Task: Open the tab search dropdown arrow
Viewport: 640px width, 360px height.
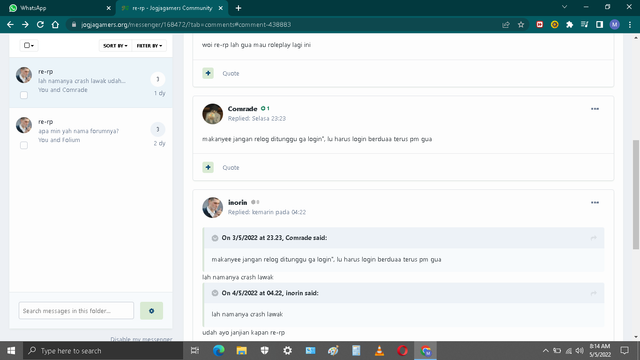Action: pos(564,7)
